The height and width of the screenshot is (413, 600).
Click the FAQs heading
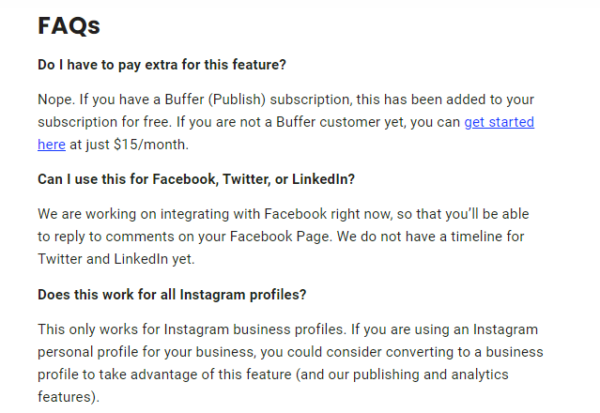click(x=69, y=26)
